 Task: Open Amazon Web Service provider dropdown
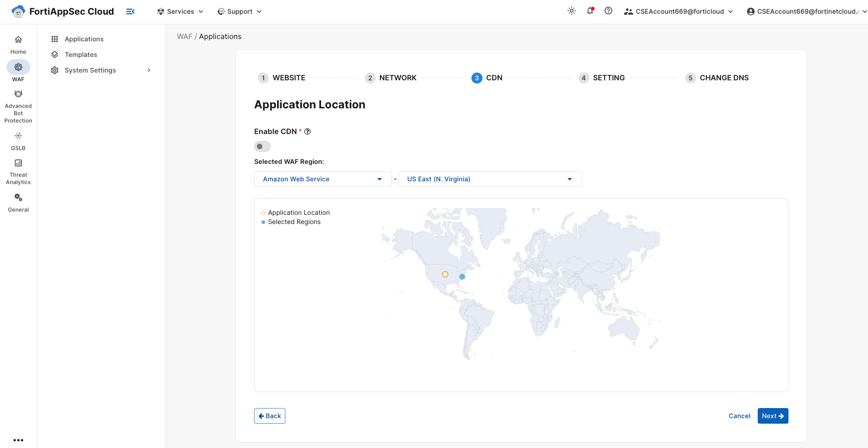pos(323,179)
